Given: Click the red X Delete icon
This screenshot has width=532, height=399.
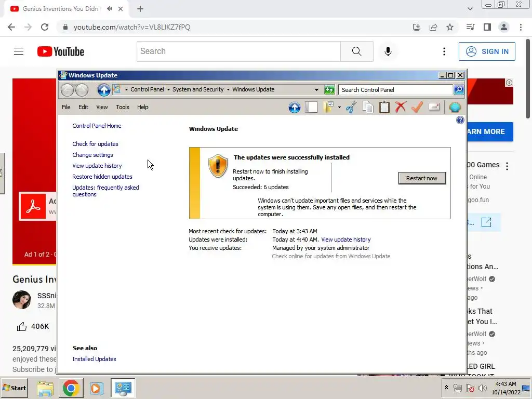Looking at the screenshot, I should [401, 107].
